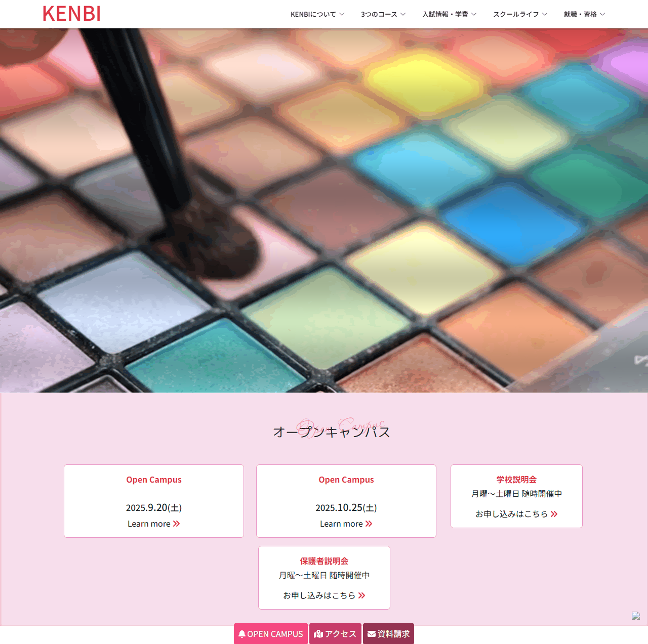The height and width of the screenshot is (644, 648).
Task: Click the envelope icon on 資料請求 button
Action: pos(372,634)
